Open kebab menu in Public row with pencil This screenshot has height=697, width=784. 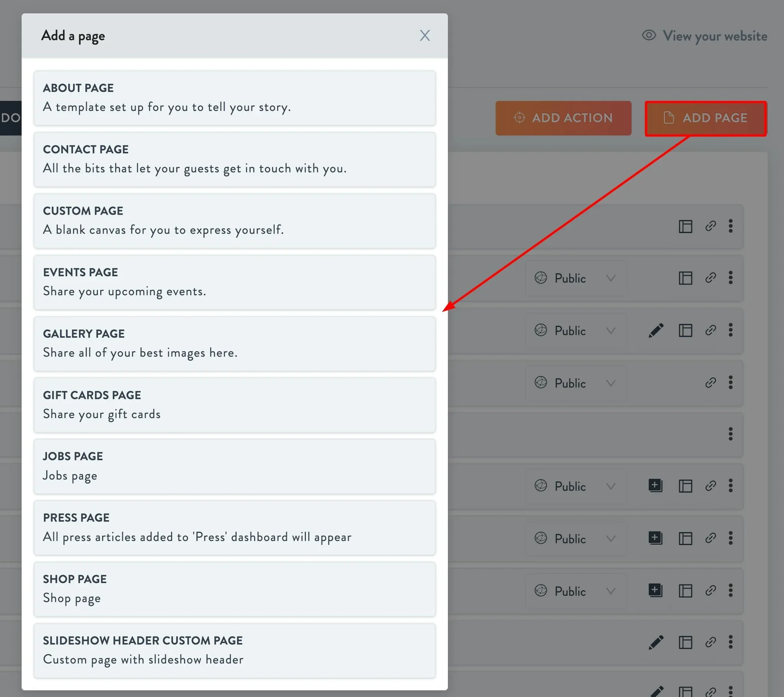click(731, 330)
